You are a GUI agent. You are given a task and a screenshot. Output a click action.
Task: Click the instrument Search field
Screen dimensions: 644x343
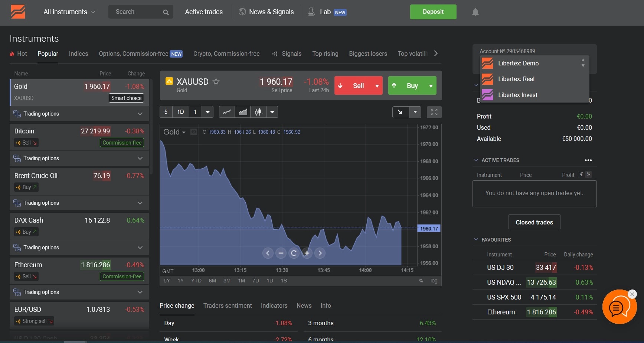point(137,12)
